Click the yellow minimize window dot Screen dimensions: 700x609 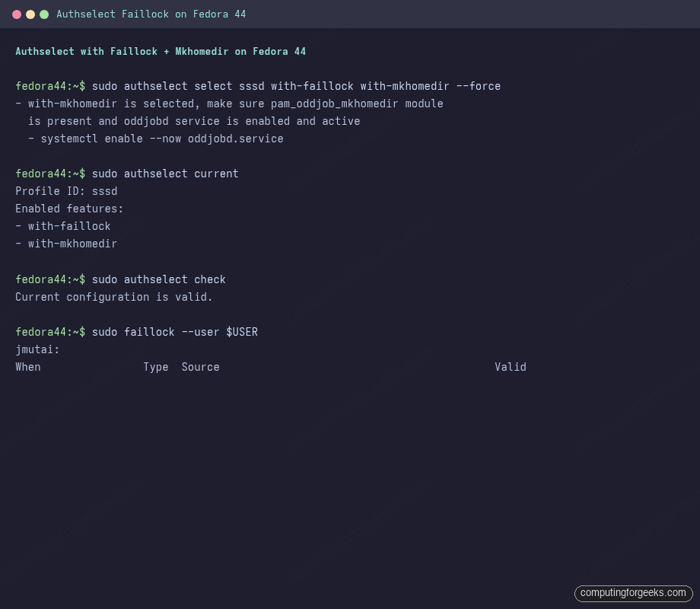pos(30,14)
